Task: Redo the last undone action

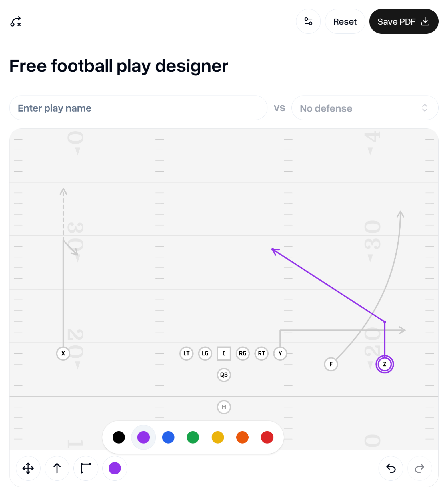Action: click(x=419, y=468)
